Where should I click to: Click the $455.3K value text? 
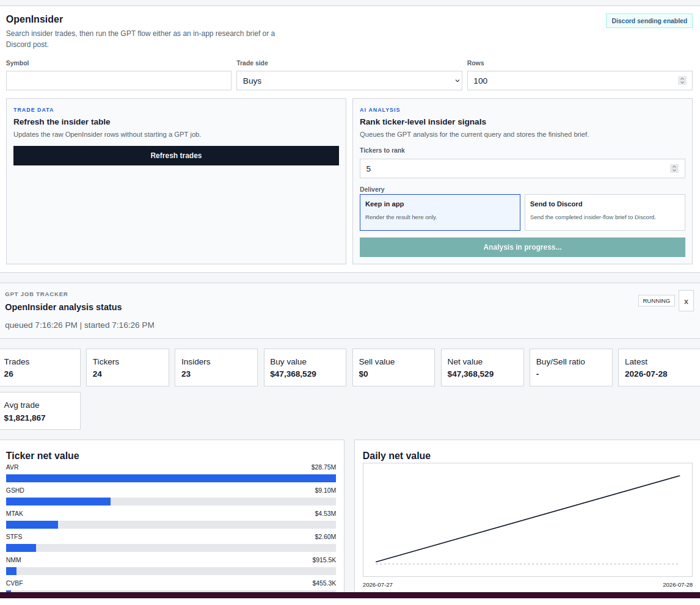pyautogui.click(x=324, y=583)
